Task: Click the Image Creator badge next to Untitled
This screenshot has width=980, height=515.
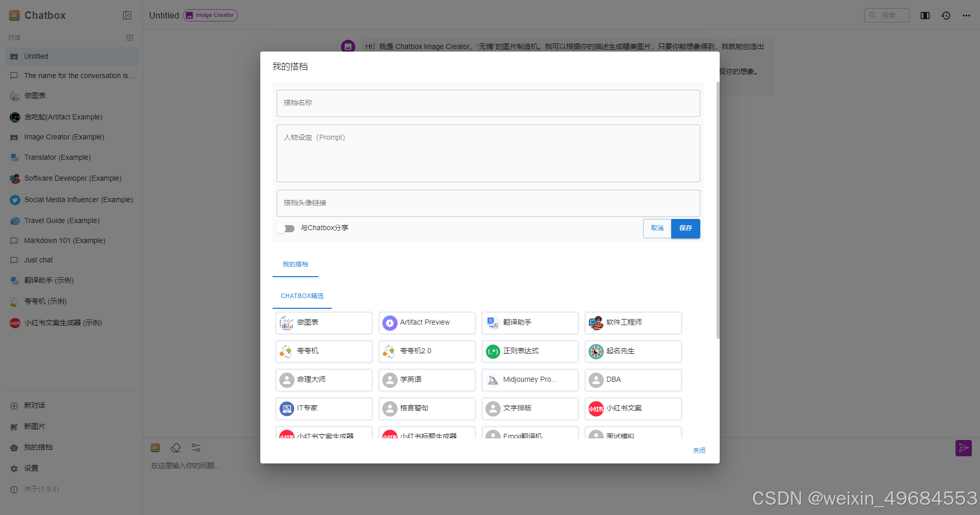Action: point(210,15)
